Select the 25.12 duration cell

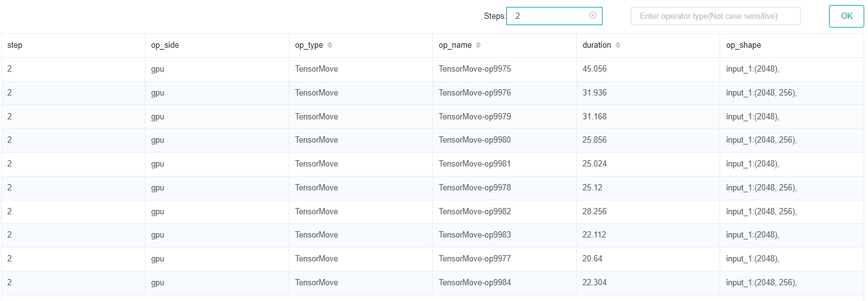[x=593, y=188]
